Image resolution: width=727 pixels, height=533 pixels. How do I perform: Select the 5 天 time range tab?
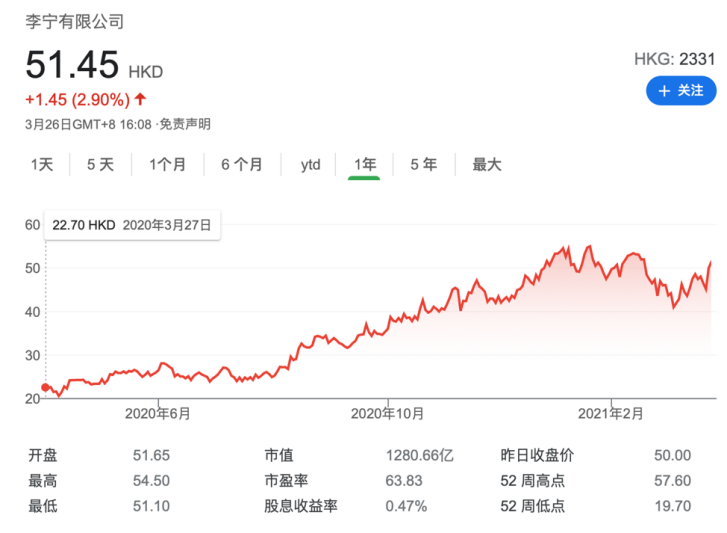pos(100,165)
